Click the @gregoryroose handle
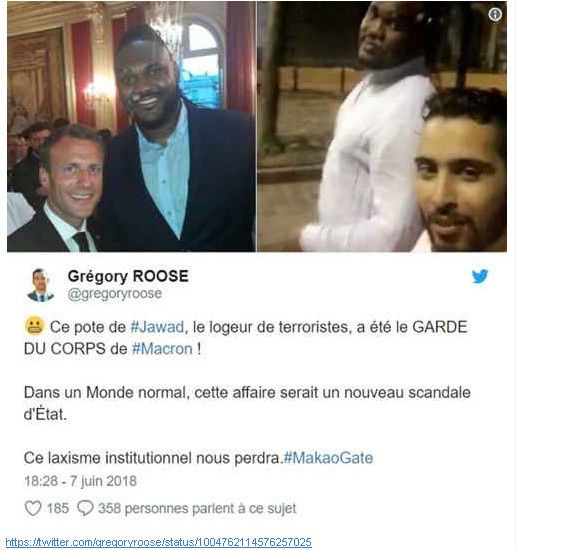 115,294
